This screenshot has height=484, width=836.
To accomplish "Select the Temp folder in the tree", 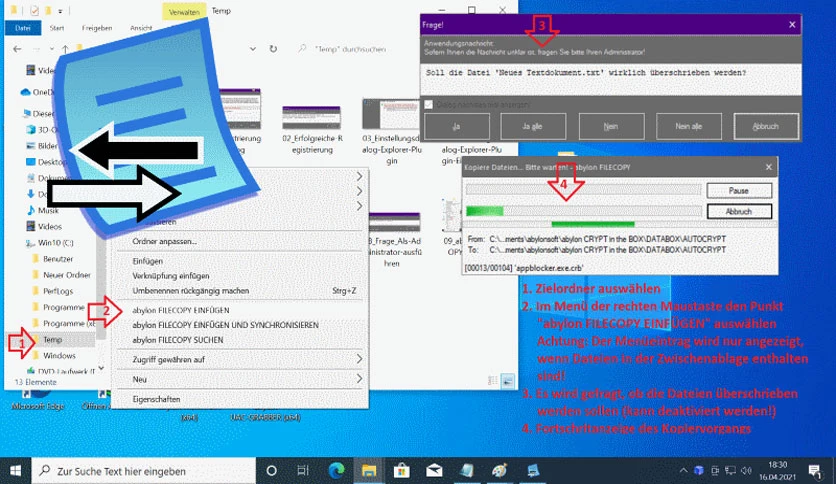I will pyautogui.click(x=52, y=340).
